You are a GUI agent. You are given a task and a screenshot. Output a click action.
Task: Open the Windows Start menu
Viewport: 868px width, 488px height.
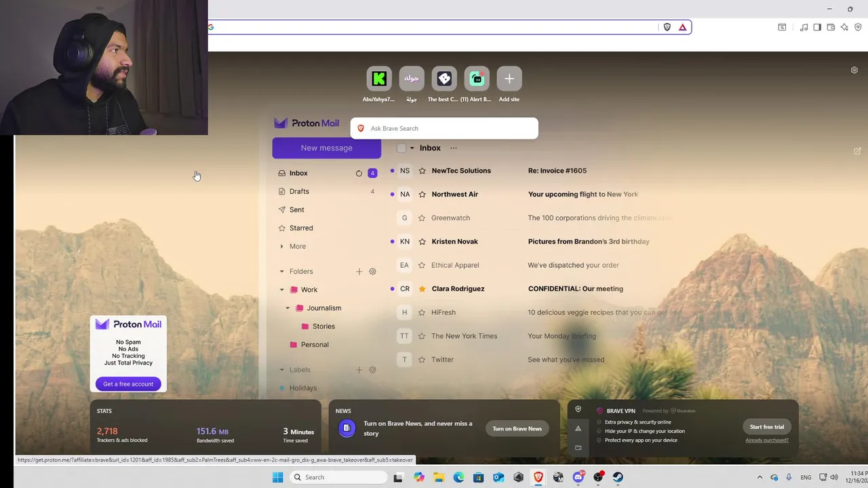pos(277,477)
